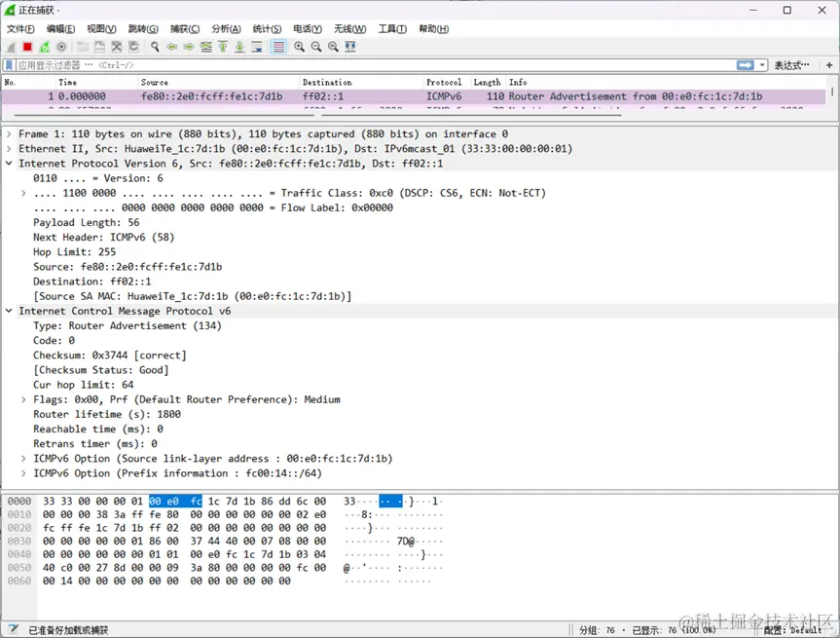
Task: Expand the Frame 1 tree node
Action: [x=9, y=134]
